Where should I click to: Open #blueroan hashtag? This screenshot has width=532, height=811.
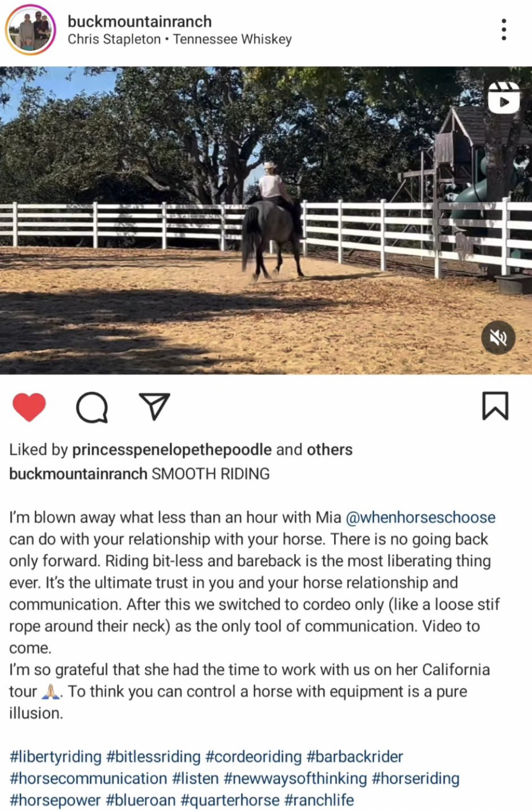pyautogui.click(x=141, y=800)
